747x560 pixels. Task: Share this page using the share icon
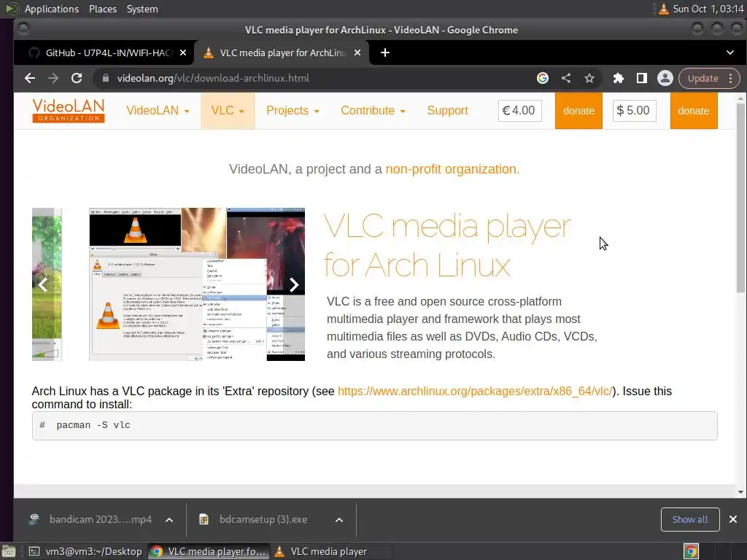click(566, 78)
